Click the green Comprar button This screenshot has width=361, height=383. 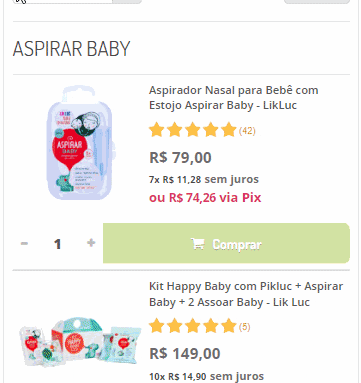[226, 243]
